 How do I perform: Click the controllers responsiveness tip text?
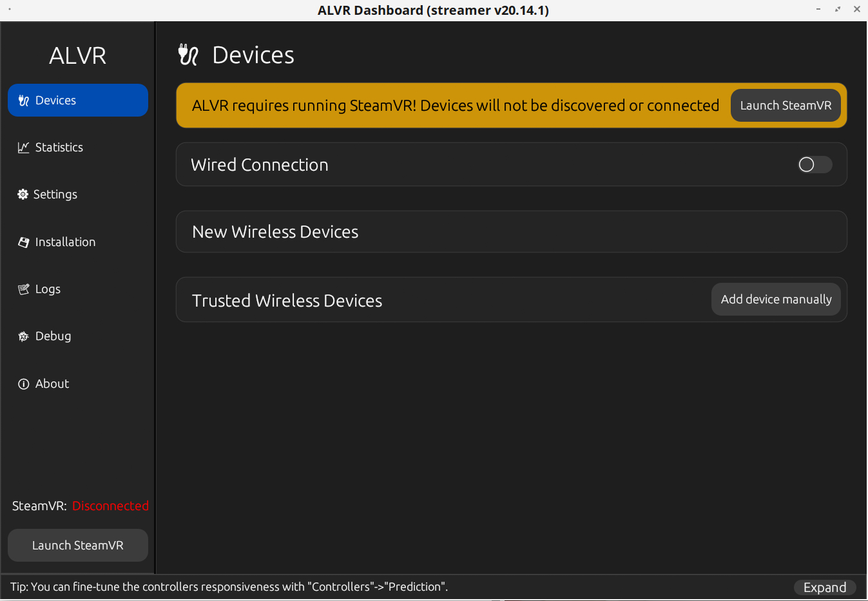(x=229, y=587)
